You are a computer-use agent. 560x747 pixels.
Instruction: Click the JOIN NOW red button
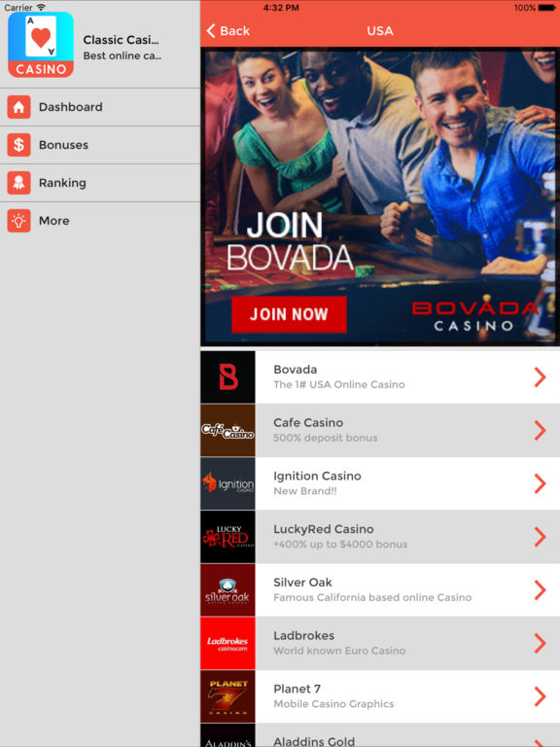[289, 314]
